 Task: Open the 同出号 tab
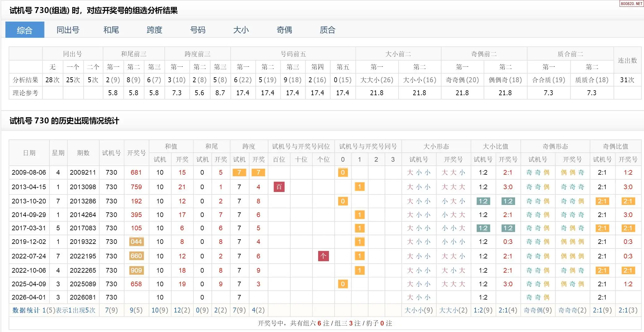point(68,30)
